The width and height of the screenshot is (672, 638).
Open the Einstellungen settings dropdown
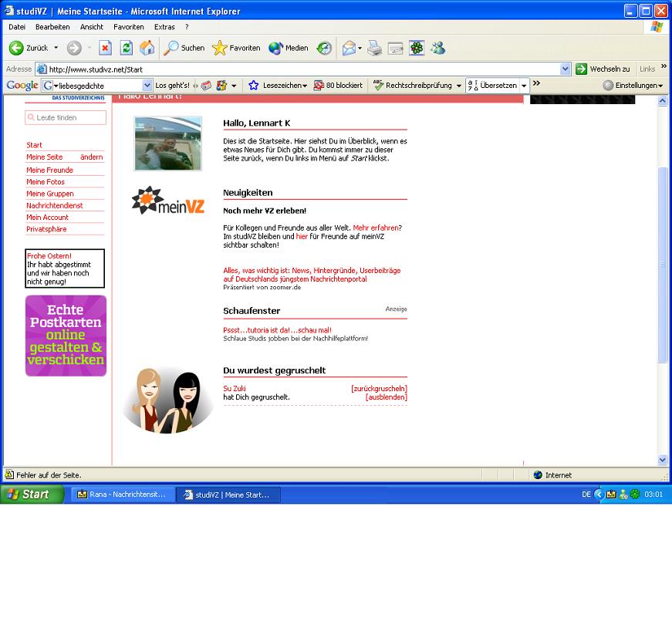tap(633, 86)
